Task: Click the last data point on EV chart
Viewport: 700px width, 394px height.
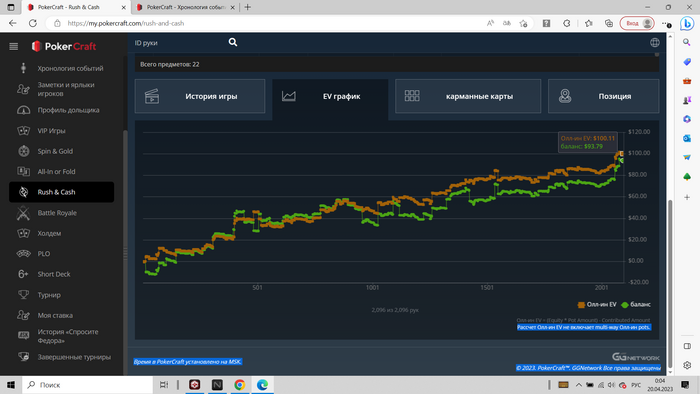Action: click(621, 154)
